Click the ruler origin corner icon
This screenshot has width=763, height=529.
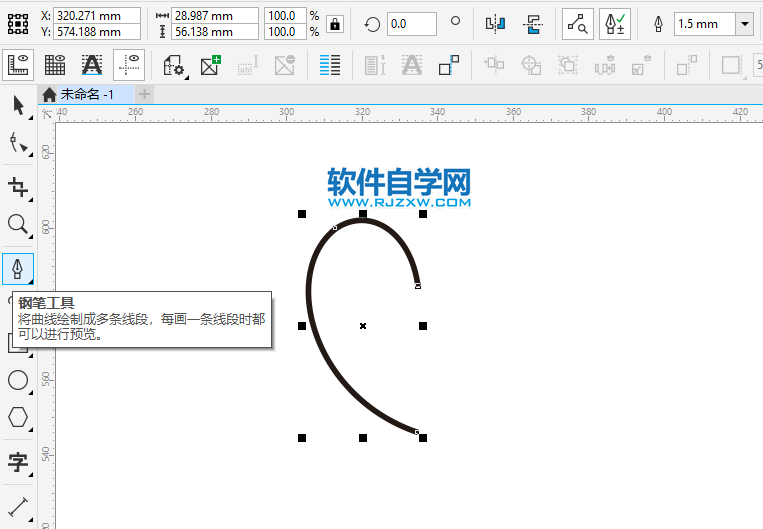point(47,114)
